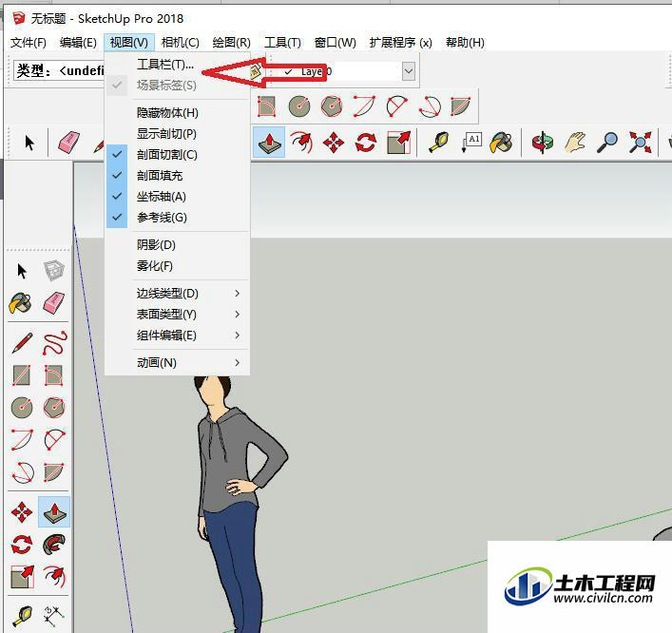Select the Push/Pull tool in the top toolbar
The height and width of the screenshot is (633, 672).
[x=269, y=143]
